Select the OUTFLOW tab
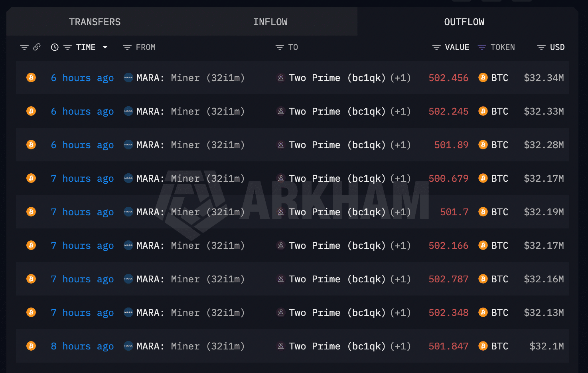 (x=464, y=22)
